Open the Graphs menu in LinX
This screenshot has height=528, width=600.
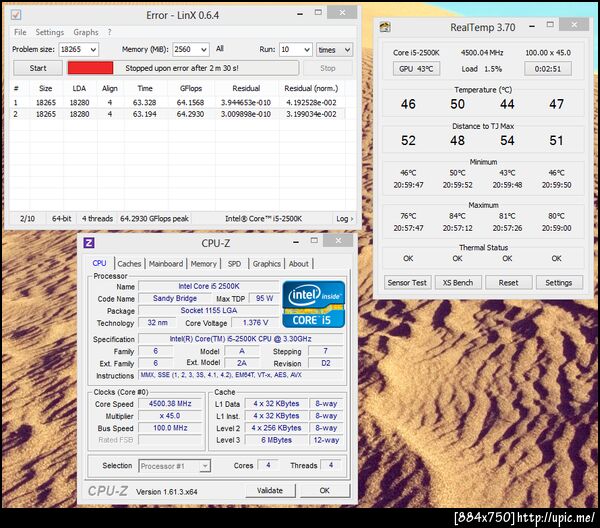tap(86, 32)
